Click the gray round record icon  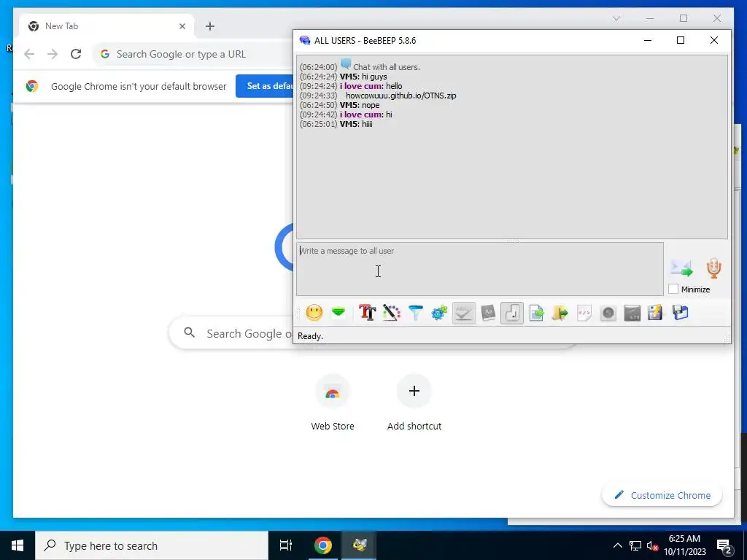pos(608,313)
